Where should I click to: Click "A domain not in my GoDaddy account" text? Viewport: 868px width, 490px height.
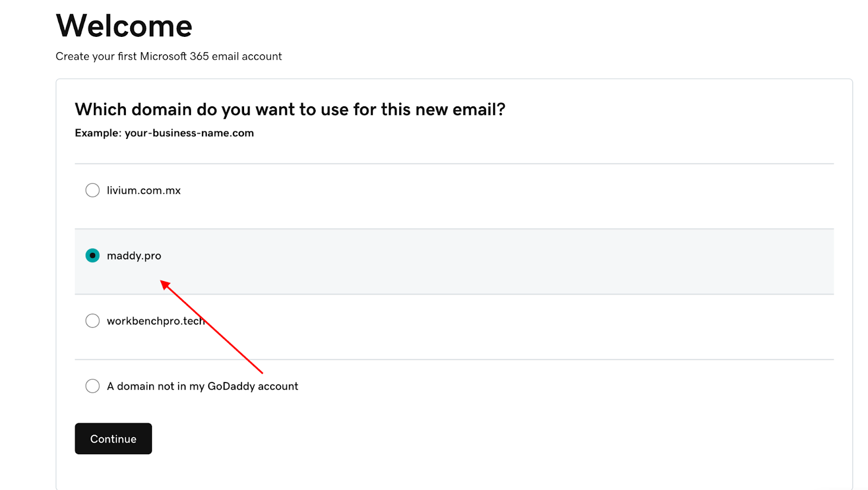(x=202, y=386)
